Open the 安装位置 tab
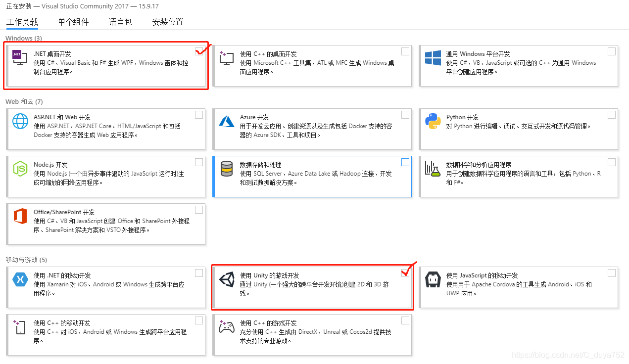Image resolution: width=629 pixels, height=364 pixels. [168, 22]
